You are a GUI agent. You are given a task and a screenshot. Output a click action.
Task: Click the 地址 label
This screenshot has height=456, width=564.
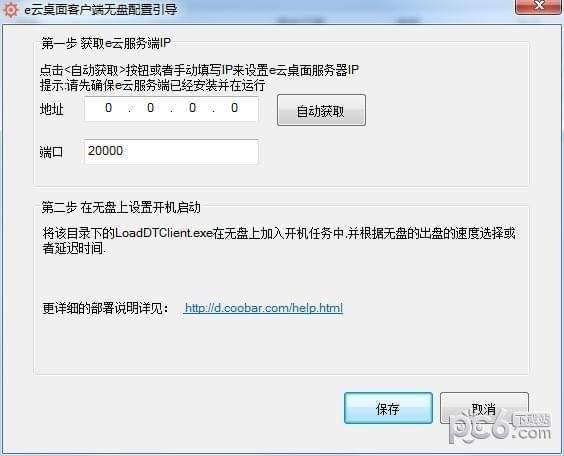[52, 109]
